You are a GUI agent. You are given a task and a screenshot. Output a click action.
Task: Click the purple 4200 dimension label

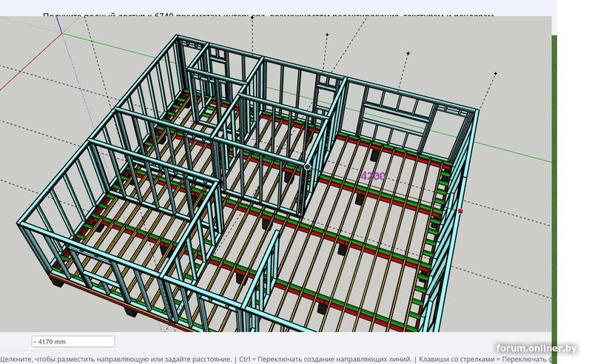coord(373,176)
